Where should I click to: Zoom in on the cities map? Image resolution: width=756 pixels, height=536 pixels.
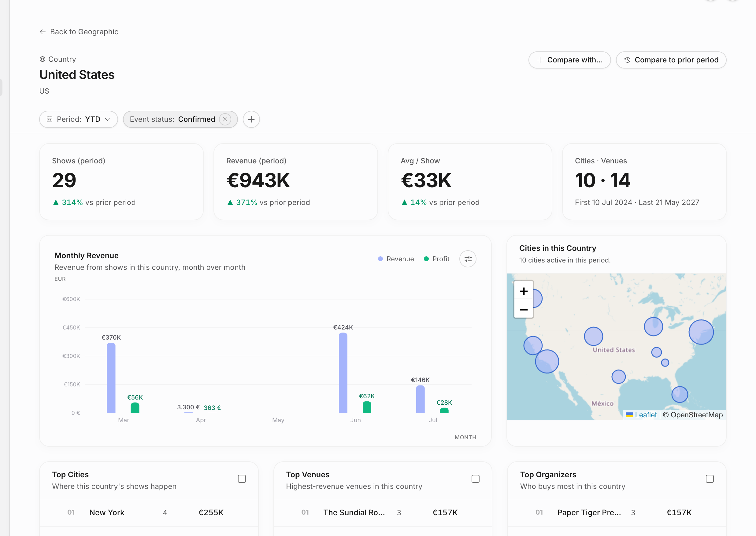[524, 291]
